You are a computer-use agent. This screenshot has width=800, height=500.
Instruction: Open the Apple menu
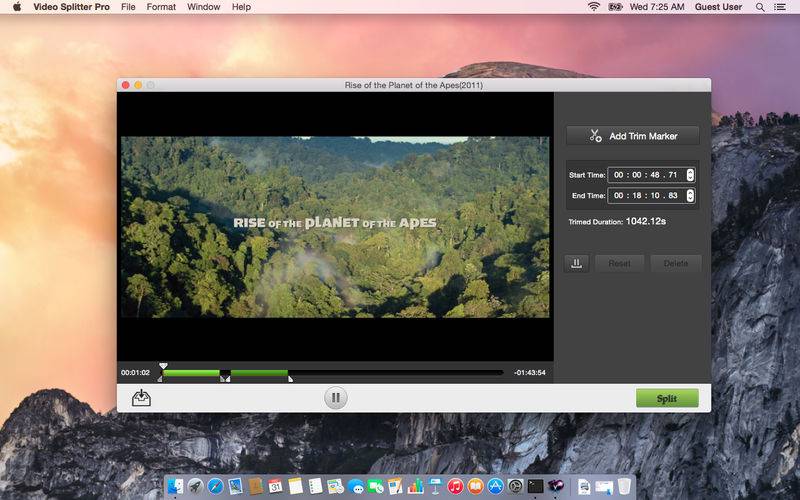click(x=17, y=7)
